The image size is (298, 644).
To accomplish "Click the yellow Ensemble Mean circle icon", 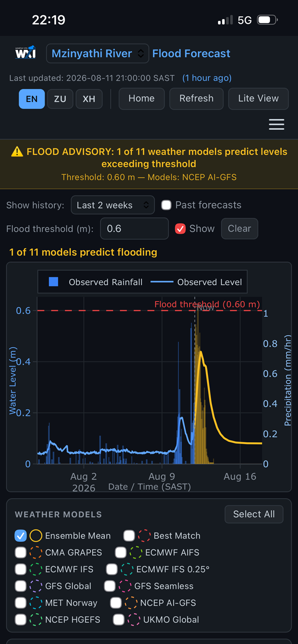I will 35,536.
